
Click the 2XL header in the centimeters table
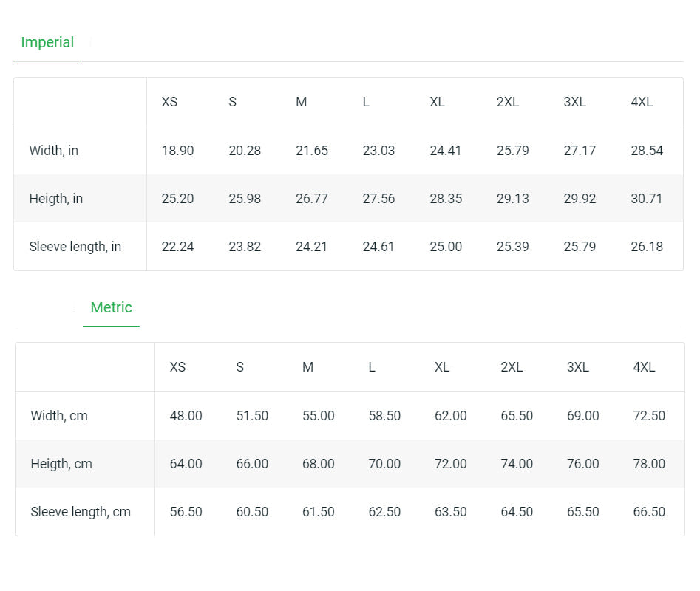(512, 368)
